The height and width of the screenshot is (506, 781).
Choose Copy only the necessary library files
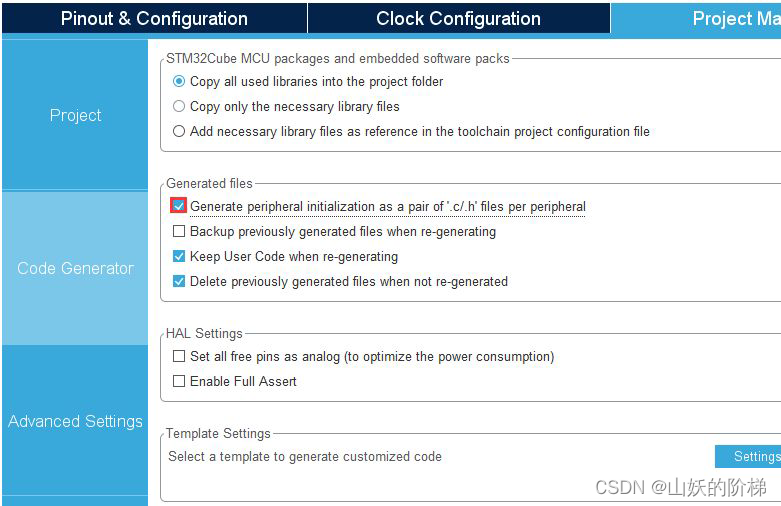coord(179,106)
